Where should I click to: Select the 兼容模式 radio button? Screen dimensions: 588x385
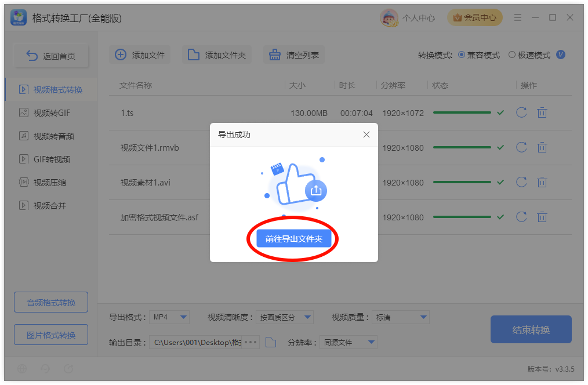click(x=462, y=55)
